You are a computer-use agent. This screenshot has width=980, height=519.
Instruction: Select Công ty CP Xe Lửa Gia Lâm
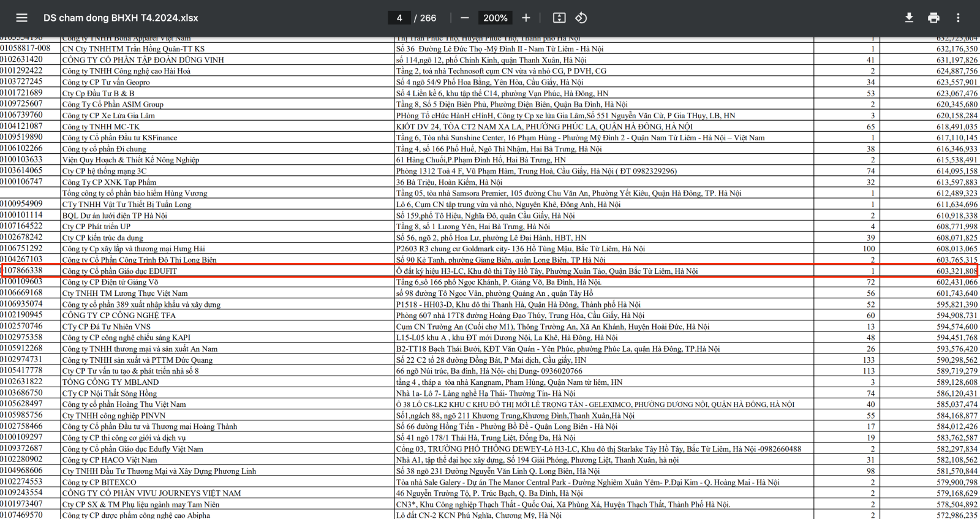[108, 116]
